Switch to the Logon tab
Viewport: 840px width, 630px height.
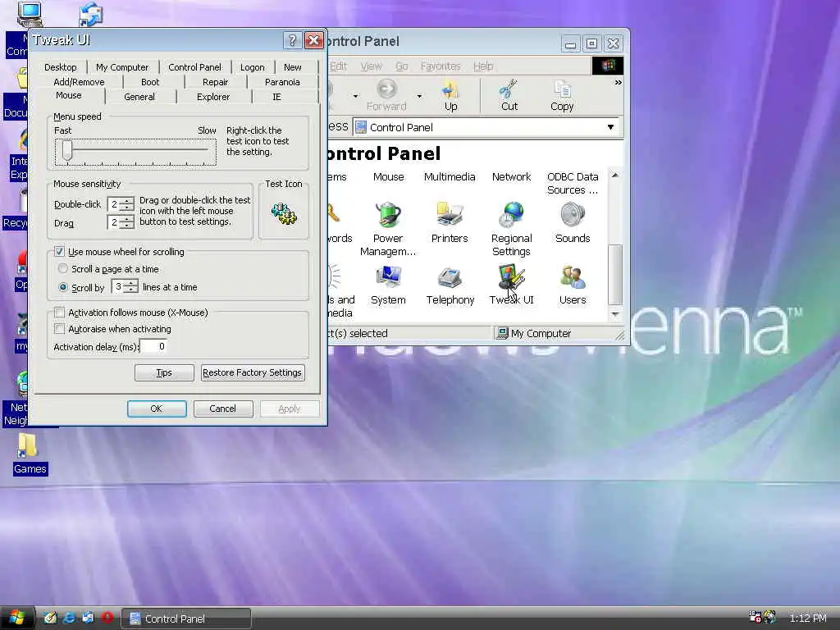pyautogui.click(x=252, y=67)
